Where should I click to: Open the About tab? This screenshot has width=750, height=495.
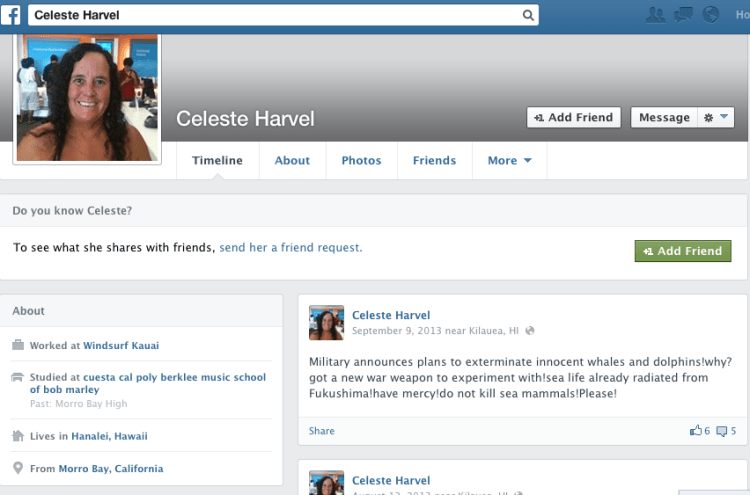tap(292, 161)
